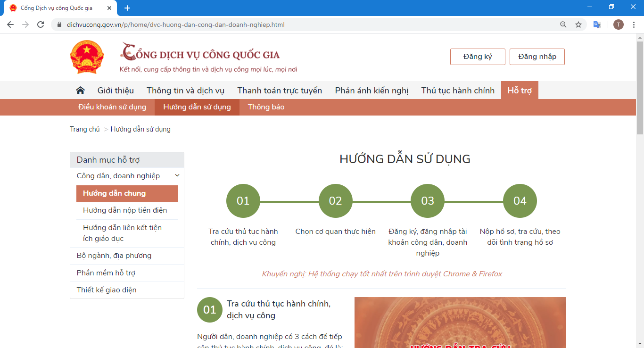Click the national emblem logo
Screen dimensions: 644x348
point(87,57)
